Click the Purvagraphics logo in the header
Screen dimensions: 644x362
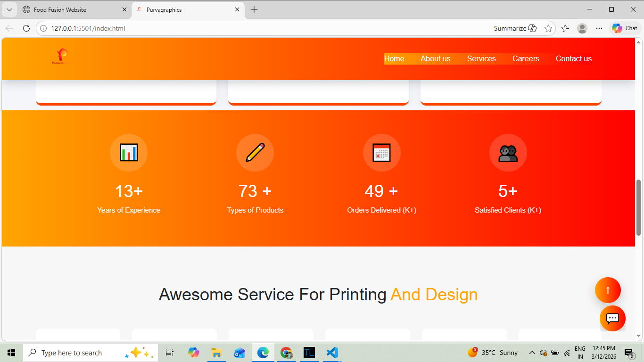click(62, 57)
